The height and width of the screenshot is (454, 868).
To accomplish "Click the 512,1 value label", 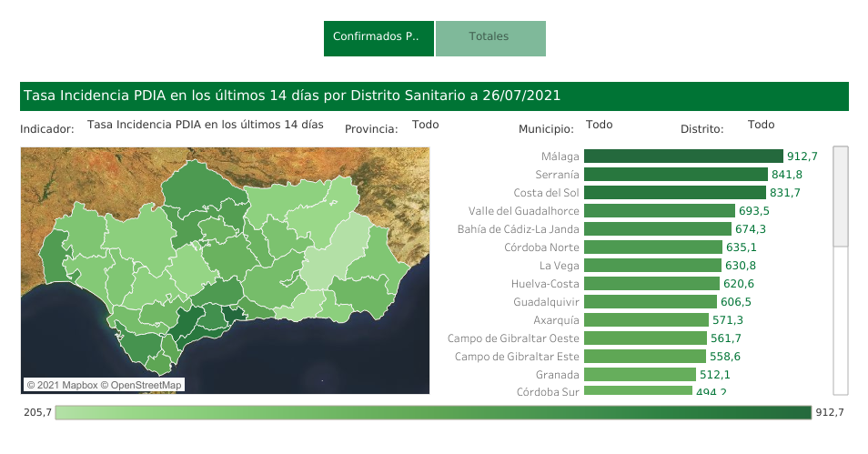I will [x=714, y=375].
